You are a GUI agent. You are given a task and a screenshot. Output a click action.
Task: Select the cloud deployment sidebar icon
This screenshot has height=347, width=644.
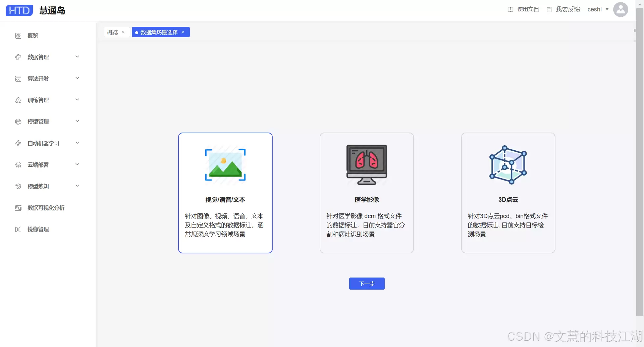point(18,165)
